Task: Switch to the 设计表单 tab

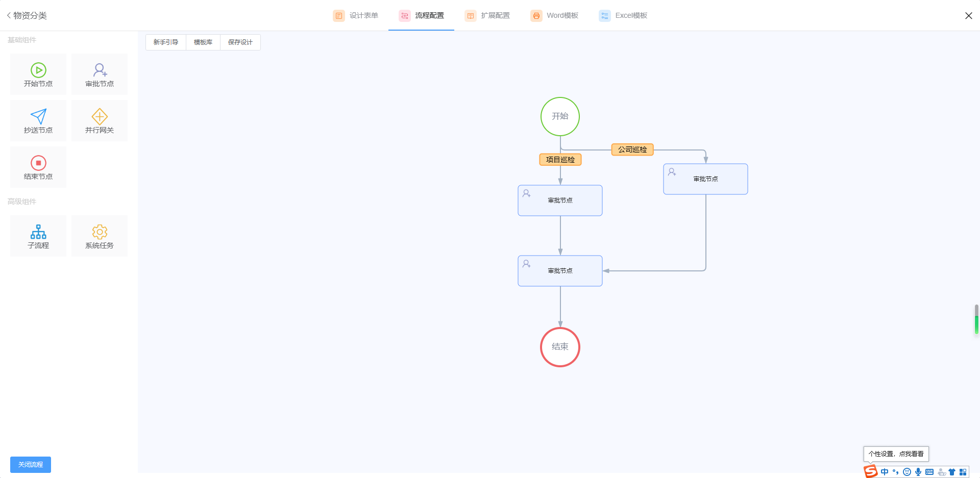Action: tap(356, 16)
